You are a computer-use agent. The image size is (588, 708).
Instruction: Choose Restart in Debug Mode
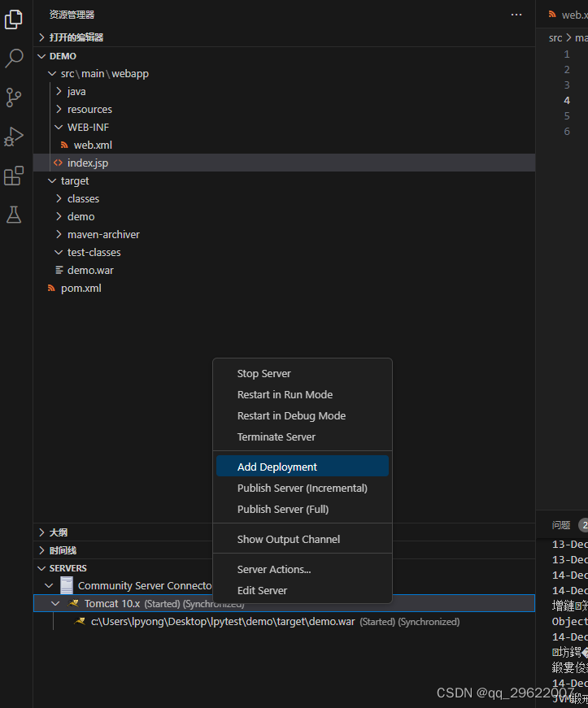[x=303, y=416]
